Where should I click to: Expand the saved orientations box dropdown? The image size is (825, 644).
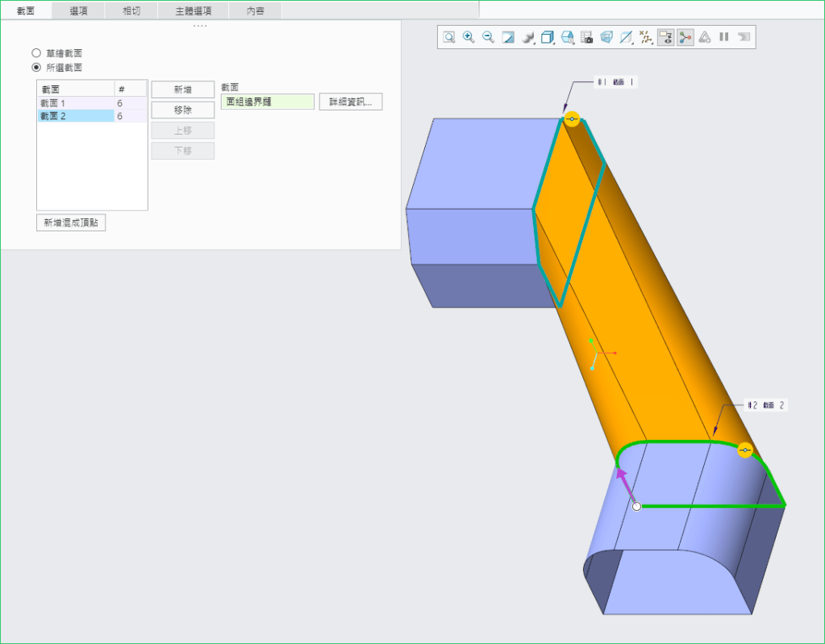[x=548, y=37]
